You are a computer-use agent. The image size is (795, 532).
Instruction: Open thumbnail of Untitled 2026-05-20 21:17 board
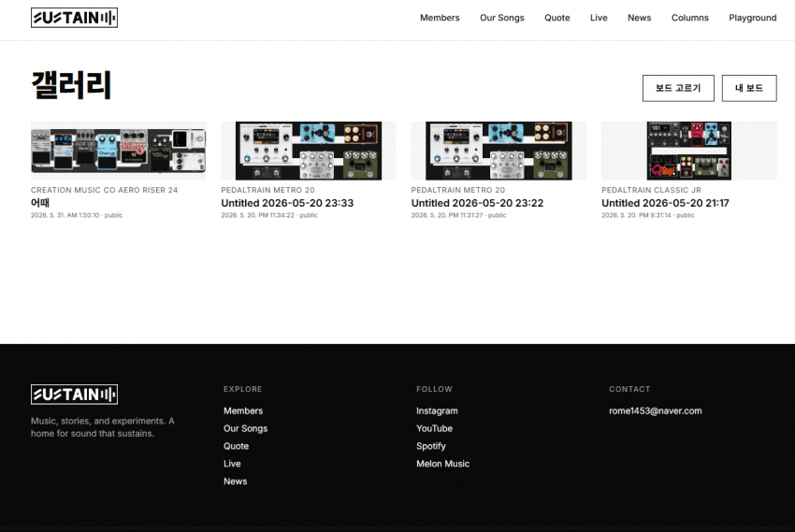689,151
